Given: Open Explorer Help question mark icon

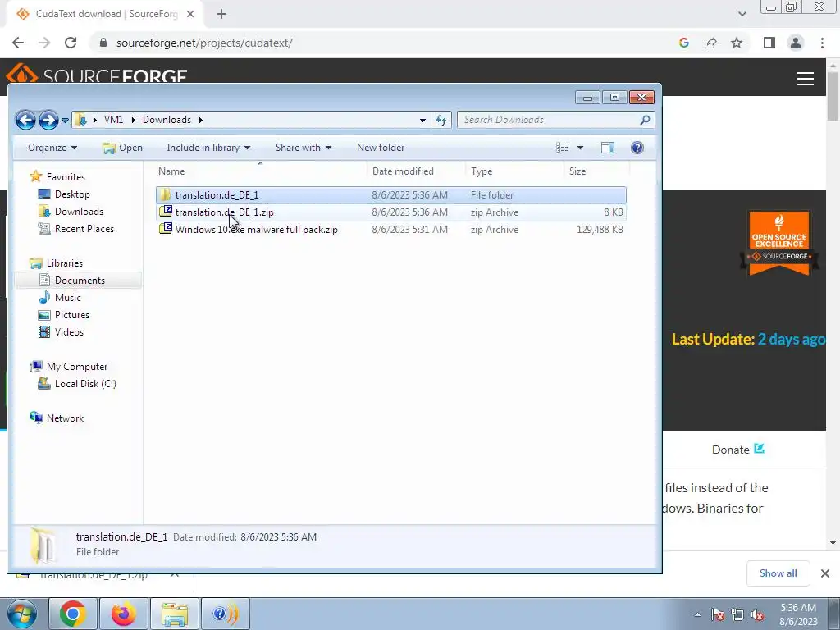Looking at the screenshot, I should click(637, 148).
